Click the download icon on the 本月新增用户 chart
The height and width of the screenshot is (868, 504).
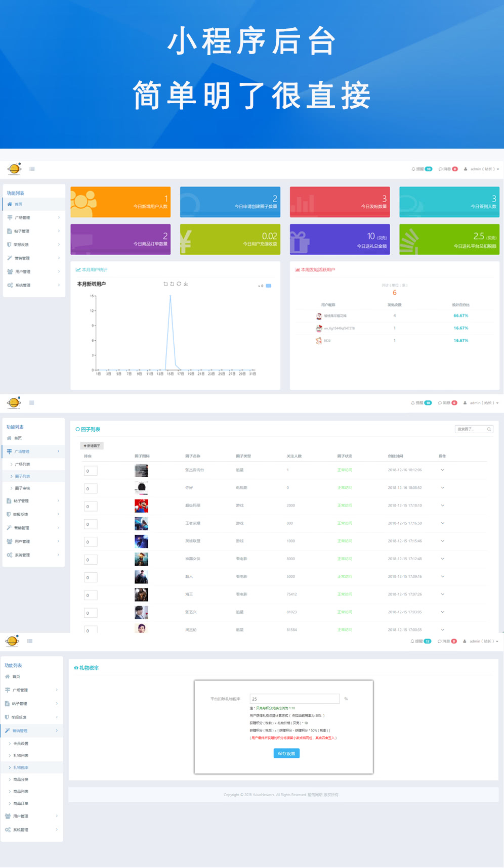[x=186, y=284]
